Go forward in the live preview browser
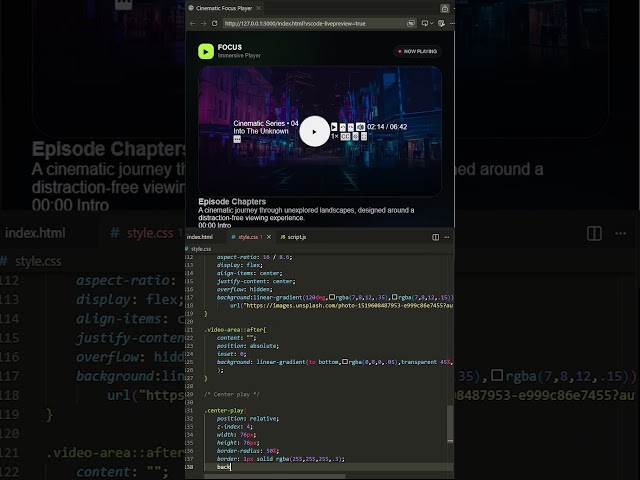 click(203, 24)
